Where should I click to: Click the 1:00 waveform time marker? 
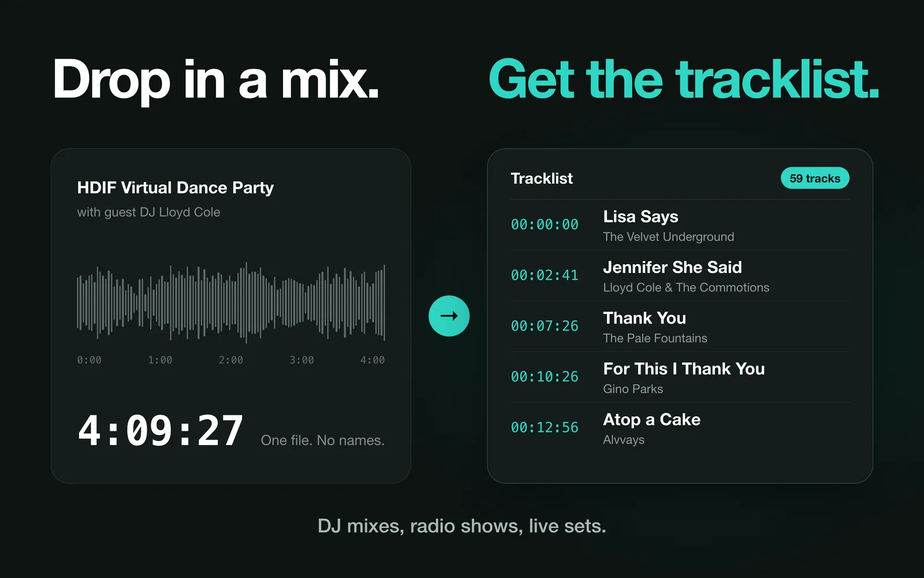pos(160,360)
